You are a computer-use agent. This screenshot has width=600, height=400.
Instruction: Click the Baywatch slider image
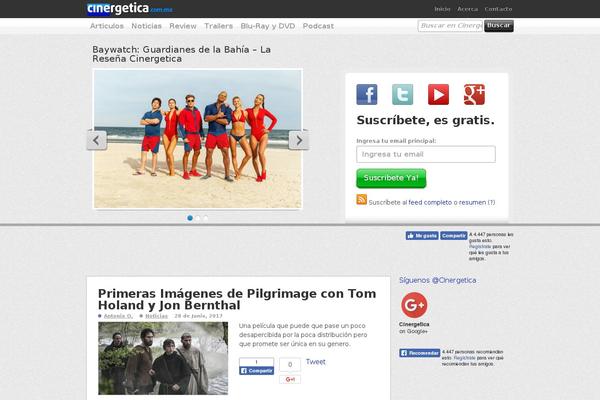pyautogui.click(x=197, y=139)
